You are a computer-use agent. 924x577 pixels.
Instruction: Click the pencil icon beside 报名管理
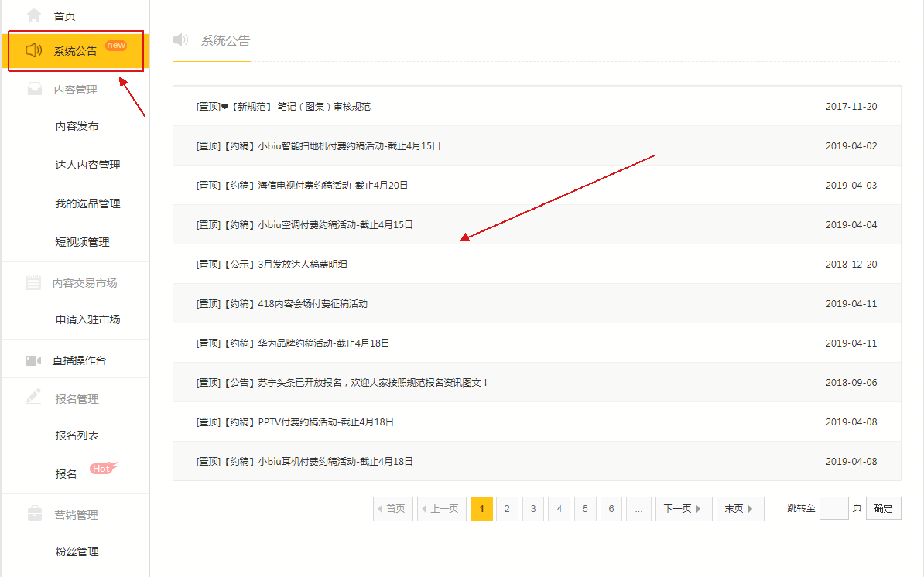(x=33, y=396)
